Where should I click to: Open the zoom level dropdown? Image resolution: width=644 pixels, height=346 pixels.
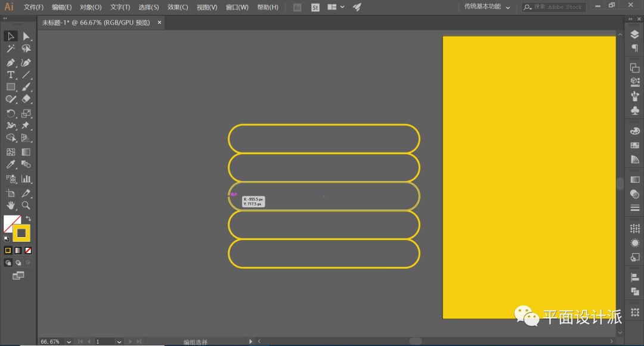69,342
